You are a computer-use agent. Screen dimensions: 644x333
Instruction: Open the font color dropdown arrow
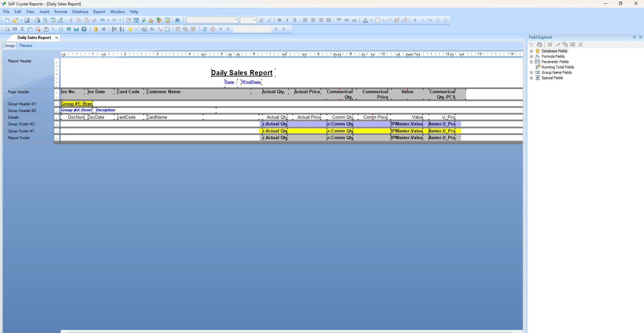(371, 20)
